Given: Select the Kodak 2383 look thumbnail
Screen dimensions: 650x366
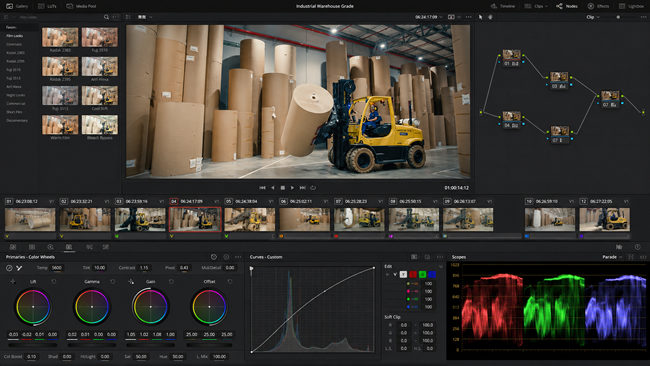Looking at the screenshot, I should click(60, 37).
